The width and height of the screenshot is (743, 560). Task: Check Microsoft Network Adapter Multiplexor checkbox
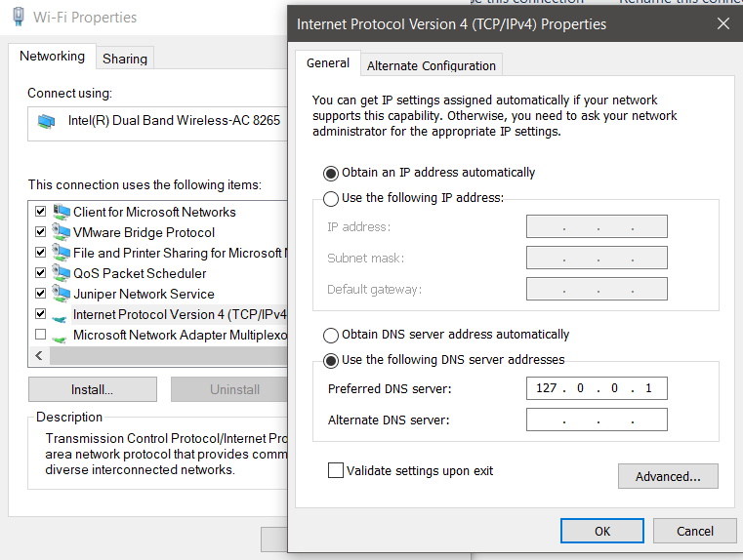[x=41, y=335]
